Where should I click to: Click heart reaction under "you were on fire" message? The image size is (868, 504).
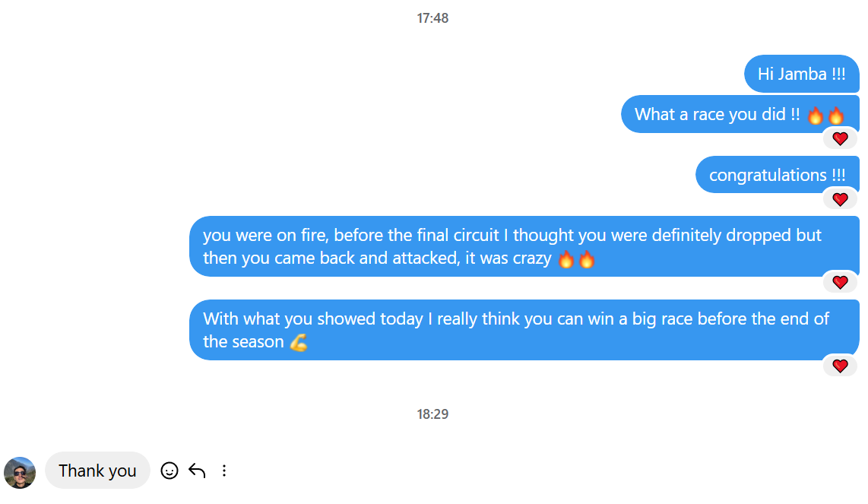tap(840, 283)
